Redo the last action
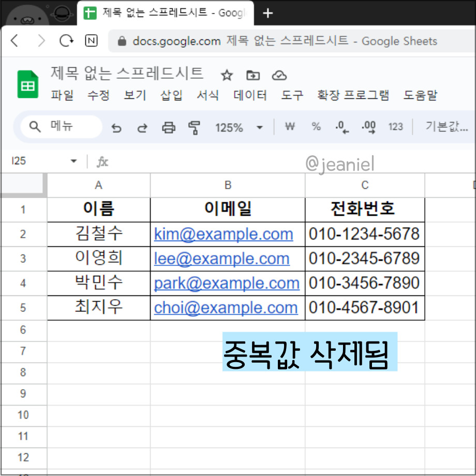476x476 pixels. pyautogui.click(x=142, y=127)
